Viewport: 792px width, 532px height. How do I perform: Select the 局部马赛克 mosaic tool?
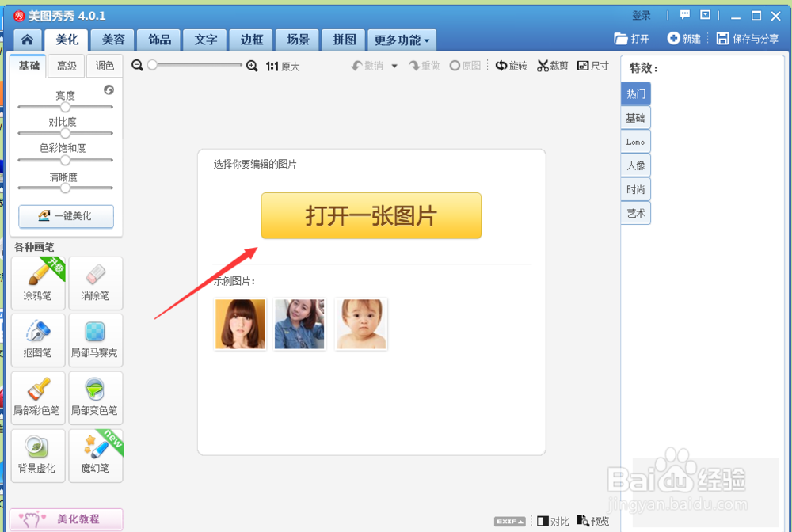coord(96,340)
